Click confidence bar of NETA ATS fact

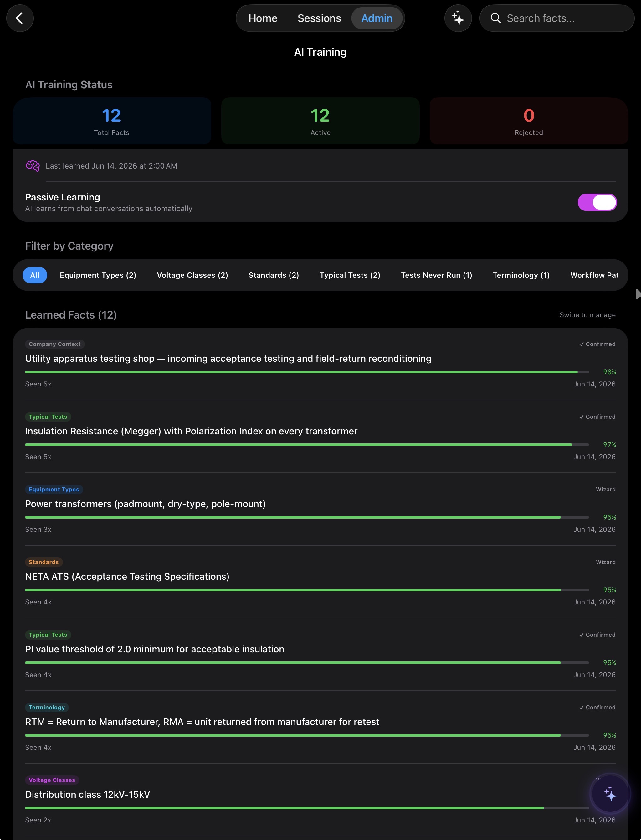pyautogui.click(x=307, y=590)
